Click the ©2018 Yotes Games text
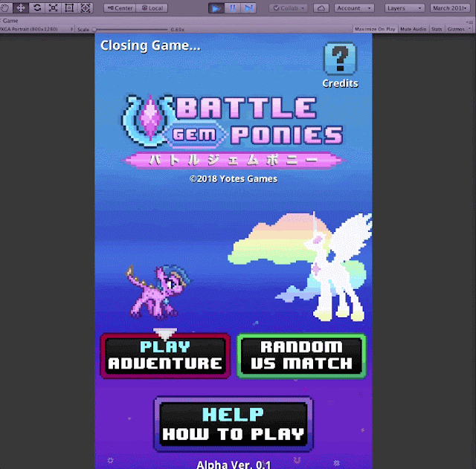The width and height of the screenshot is (476, 469). pos(233,179)
